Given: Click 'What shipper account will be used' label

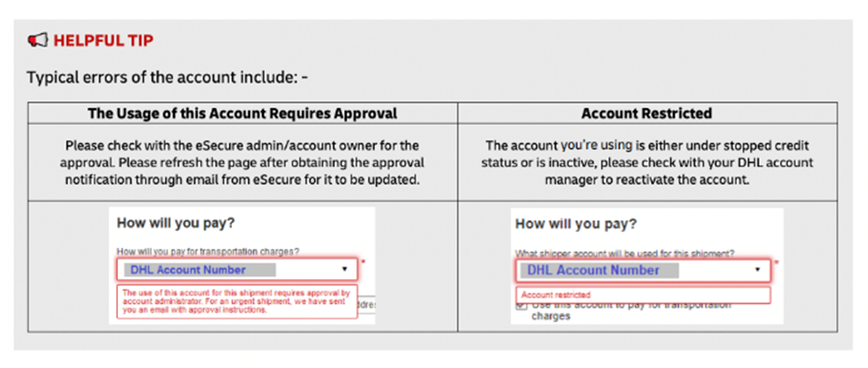Looking at the screenshot, I should click(x=625, y=253).
